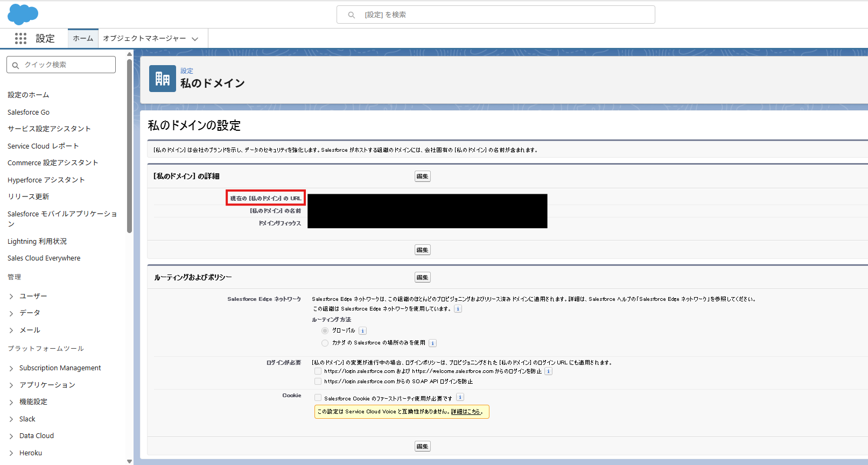868x465 pixels.
Task: Open Sales Cloud Everywhere in the sidebar
Action: (x=44, y=258)
